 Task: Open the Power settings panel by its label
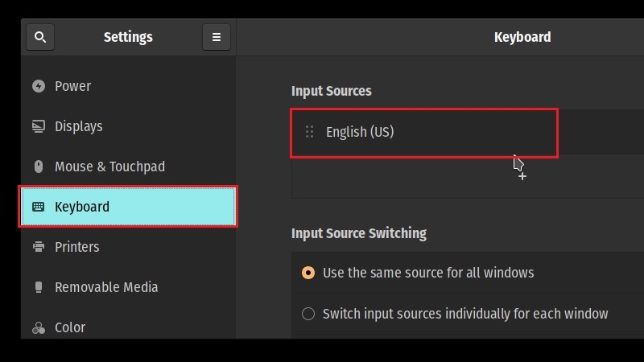[x=72, y=86]
